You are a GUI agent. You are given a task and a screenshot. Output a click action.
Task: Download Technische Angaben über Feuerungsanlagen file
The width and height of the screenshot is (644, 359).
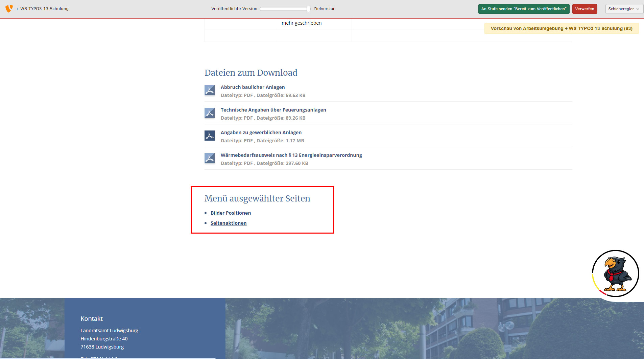[273, 110]
